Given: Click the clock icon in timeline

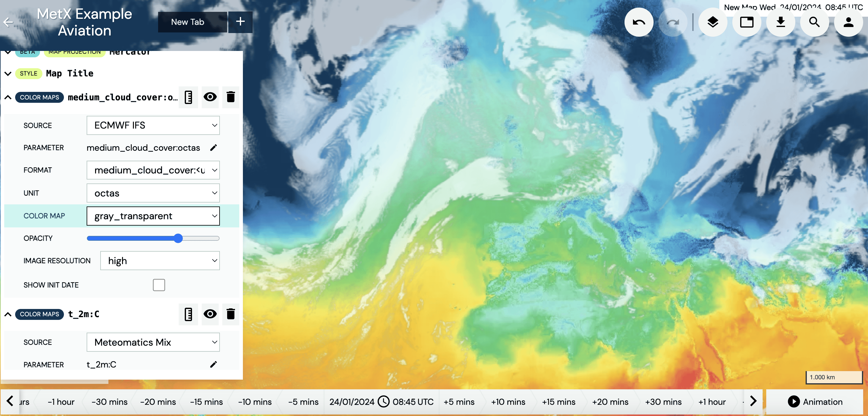Looking at the screenshot, I should point(383,401).
